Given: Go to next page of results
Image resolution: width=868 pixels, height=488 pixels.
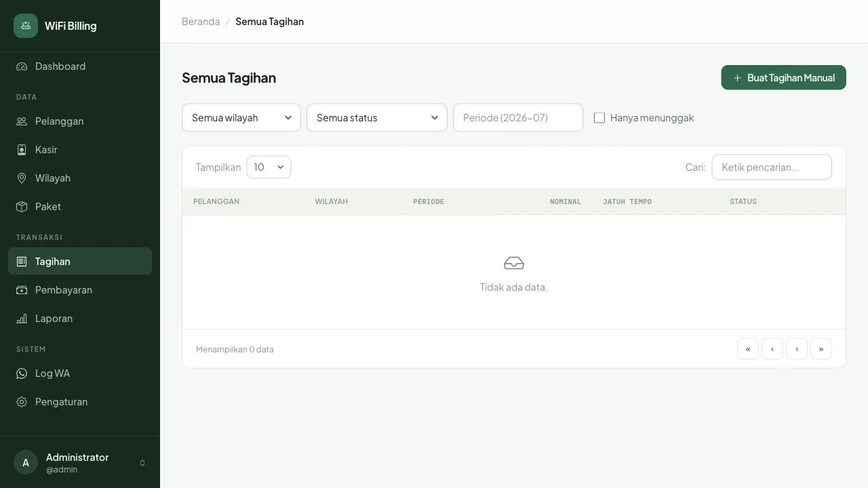Looking at the screenshot, I should [797, 349].
